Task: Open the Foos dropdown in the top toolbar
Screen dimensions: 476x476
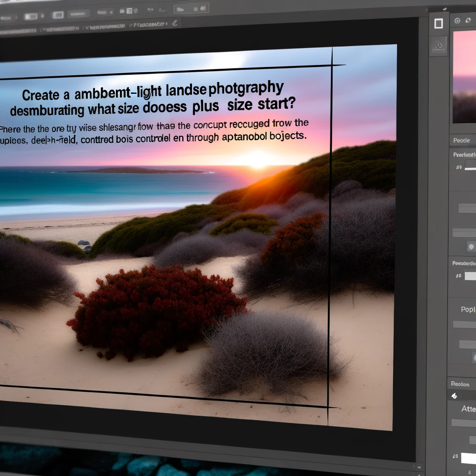Action: pyautogui.click(x=105, y=12)
